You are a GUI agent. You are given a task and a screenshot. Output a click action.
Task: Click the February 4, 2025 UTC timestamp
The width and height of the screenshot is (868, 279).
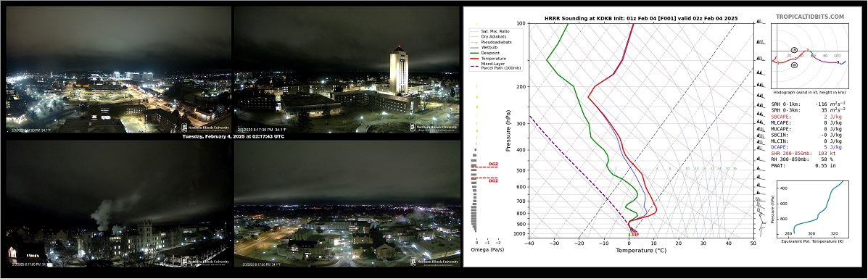(233, 136)
